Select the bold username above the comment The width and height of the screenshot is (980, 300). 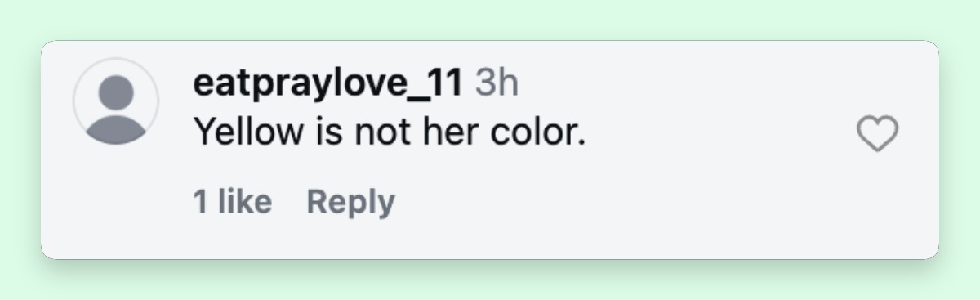[328, 83]
